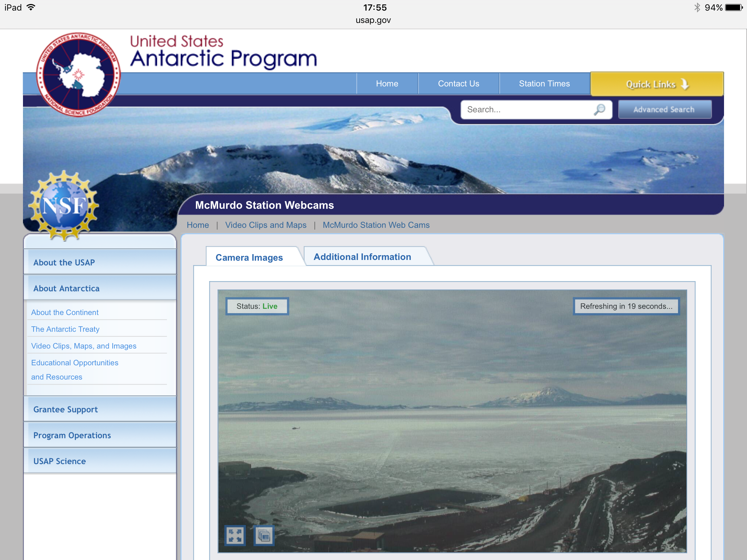The width and height of the screenshot is (747, 560).
Task: Click the Advanced Search button
Action: click(664, 109)
